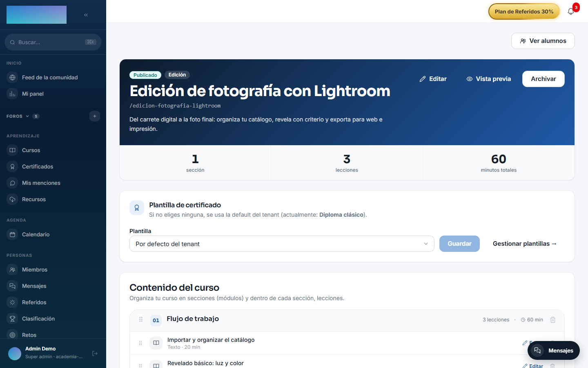
Task: Click the Cursos book icon
Action: (13, 150)
